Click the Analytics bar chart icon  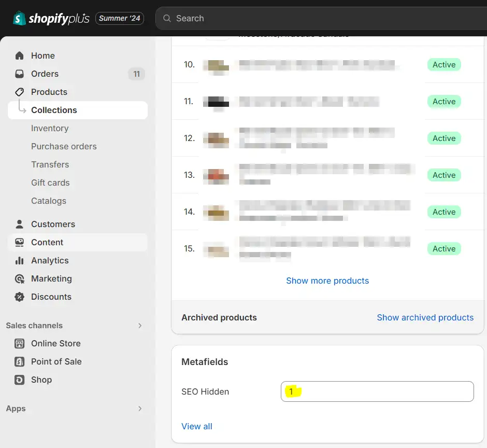click(20, 260)
